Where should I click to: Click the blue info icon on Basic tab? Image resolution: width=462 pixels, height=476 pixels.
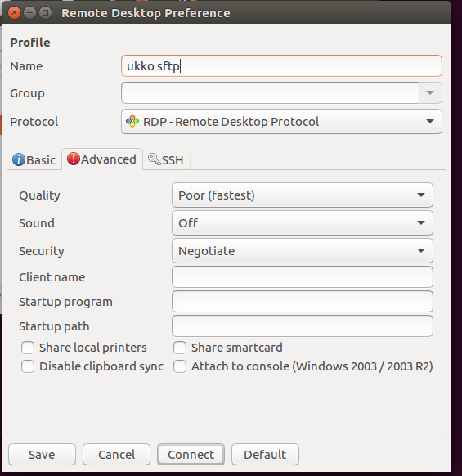19,159
